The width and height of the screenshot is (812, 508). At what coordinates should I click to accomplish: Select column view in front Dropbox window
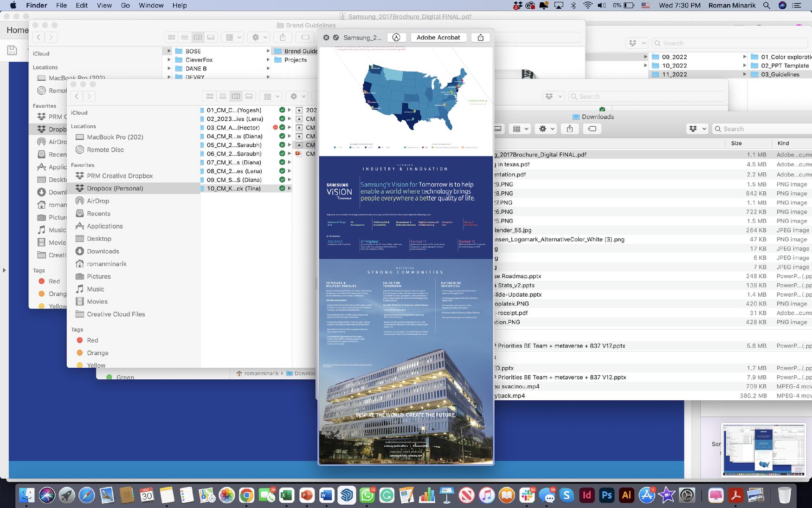point(236,96)
